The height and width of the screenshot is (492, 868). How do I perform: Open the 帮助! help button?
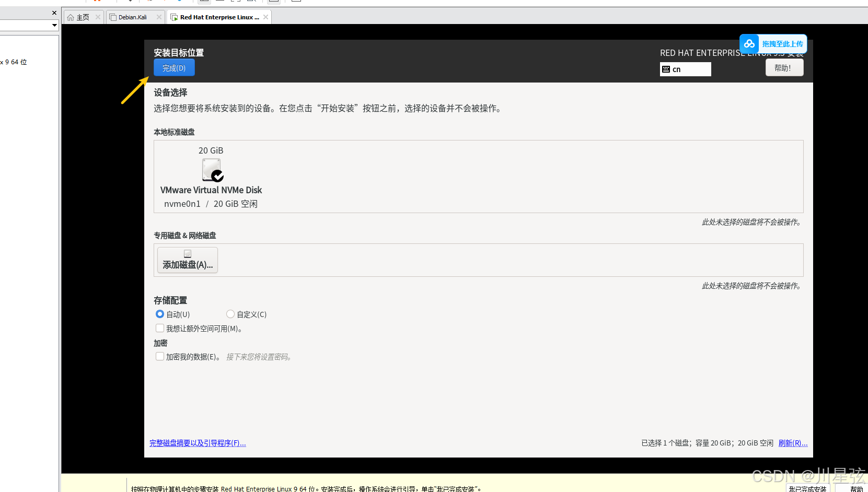pos(784,68)
